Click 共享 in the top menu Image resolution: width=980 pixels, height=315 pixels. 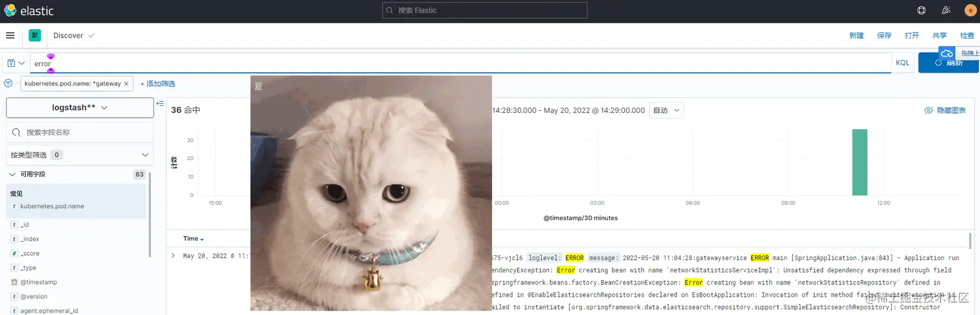click(x=939, y=36)
